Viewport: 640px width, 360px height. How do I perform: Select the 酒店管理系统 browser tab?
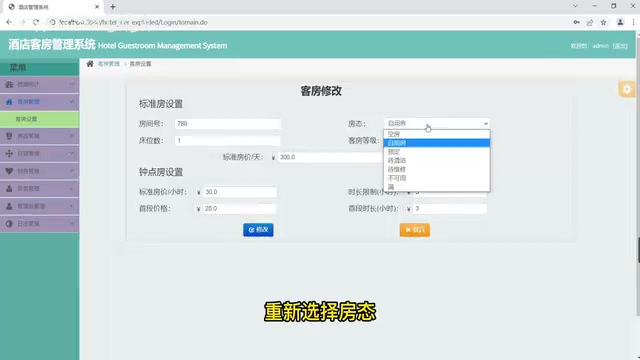pos(53,7)
